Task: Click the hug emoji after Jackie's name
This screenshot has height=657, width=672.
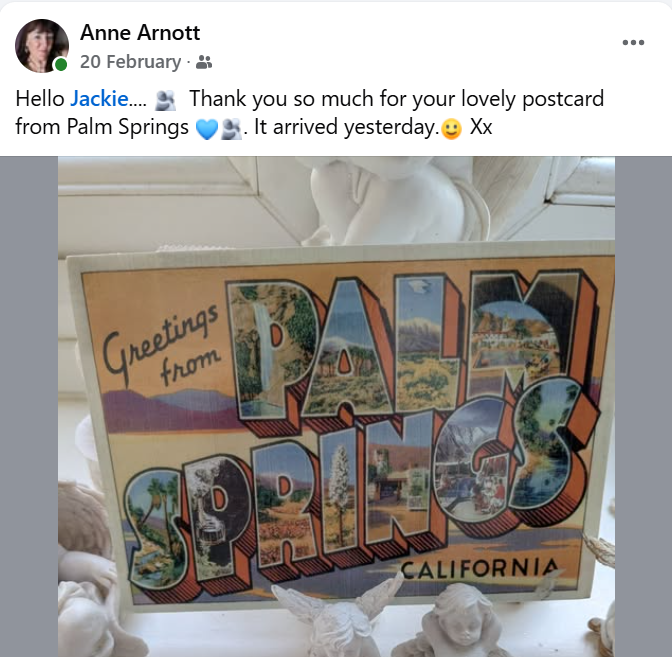Action: (x=165, y=100)
